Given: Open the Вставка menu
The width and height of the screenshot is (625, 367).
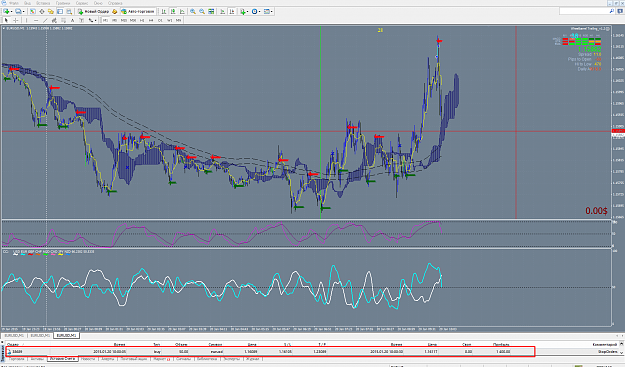Looking at the screenshot, I should pyautogui.click(x=43, y=3).
